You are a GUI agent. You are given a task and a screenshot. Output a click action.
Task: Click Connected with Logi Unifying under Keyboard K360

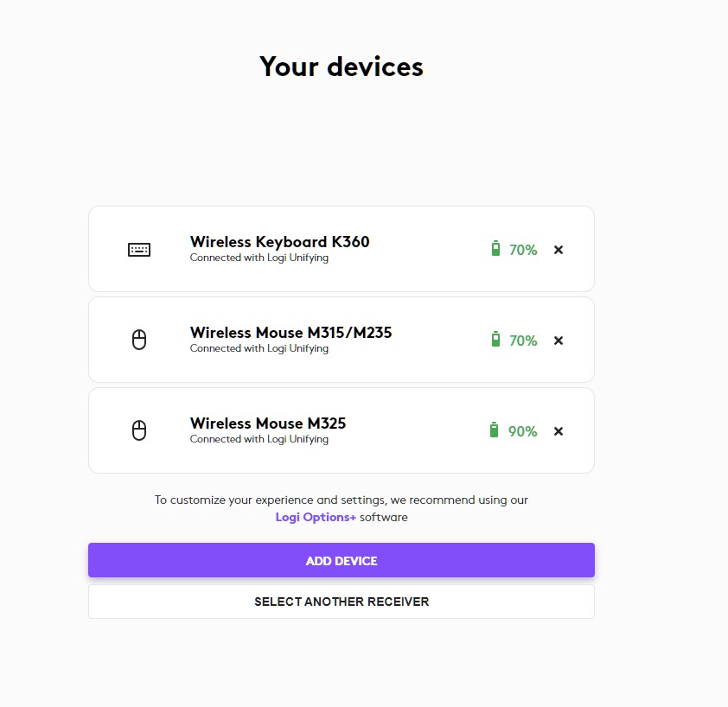(259, 258)
